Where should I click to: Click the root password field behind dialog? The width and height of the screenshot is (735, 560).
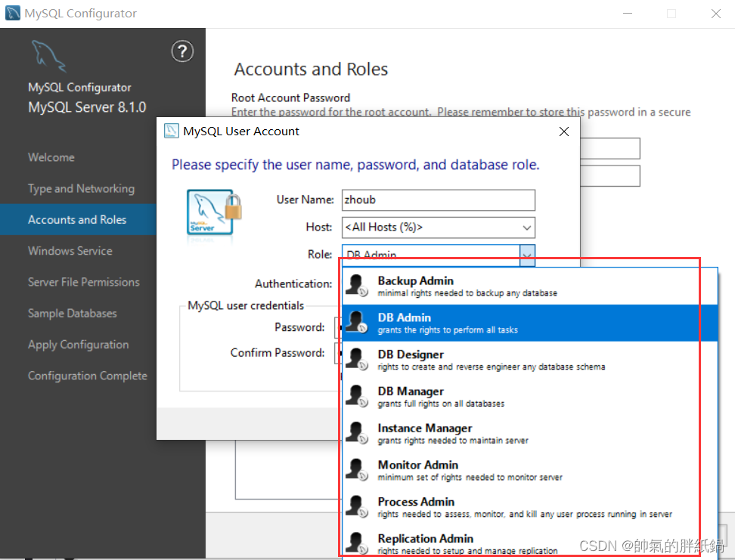(x=609, y=149)
